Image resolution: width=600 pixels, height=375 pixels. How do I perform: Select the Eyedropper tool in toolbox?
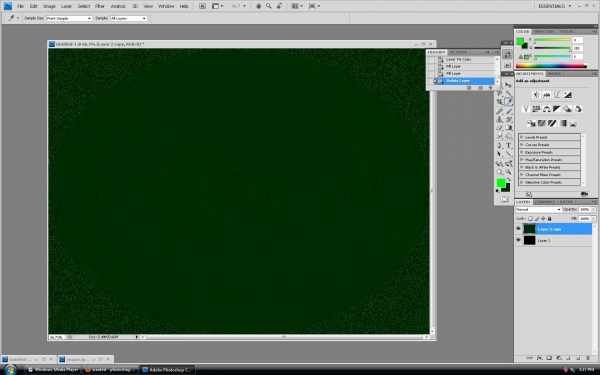tap(509, 101)
